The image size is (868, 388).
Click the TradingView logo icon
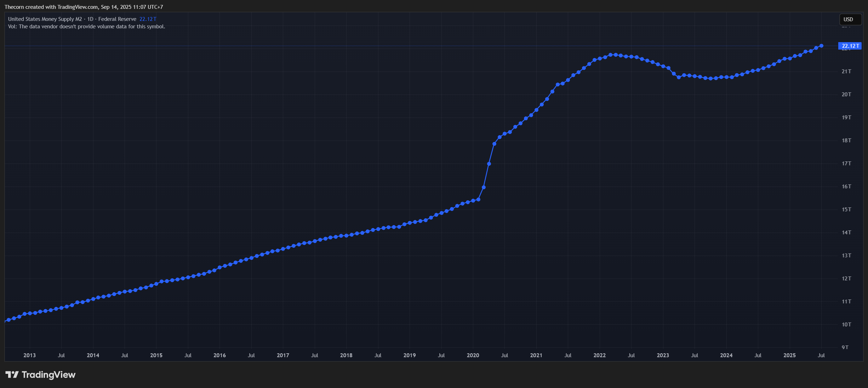(12, 375)
